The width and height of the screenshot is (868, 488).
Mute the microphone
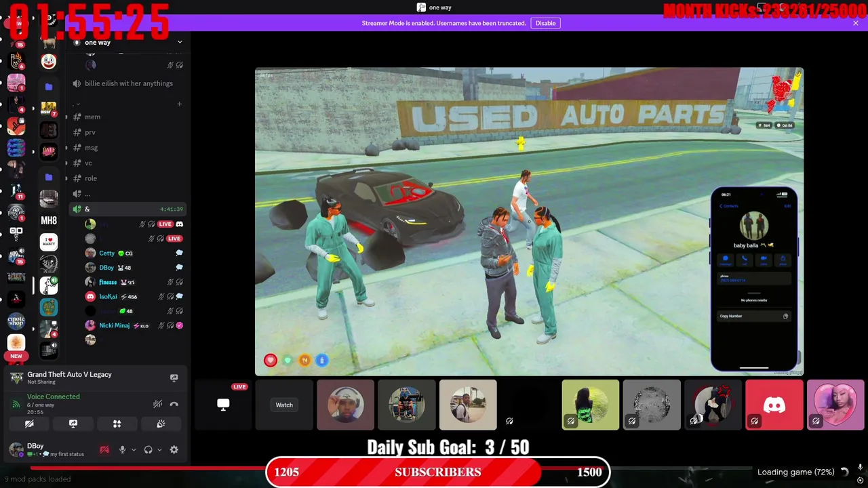[x=122, y=449]
